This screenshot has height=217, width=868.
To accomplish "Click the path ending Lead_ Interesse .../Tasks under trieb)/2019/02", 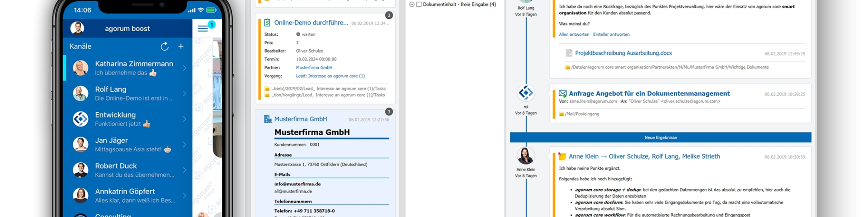I will point(328,89).
